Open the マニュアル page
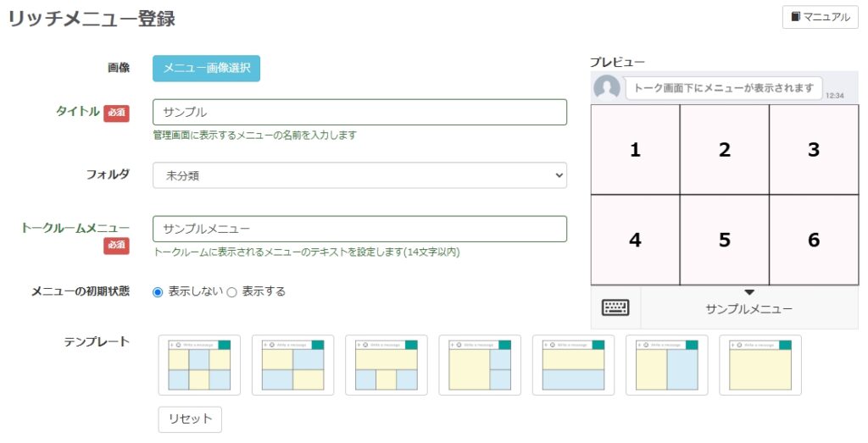 pos(820,17)
